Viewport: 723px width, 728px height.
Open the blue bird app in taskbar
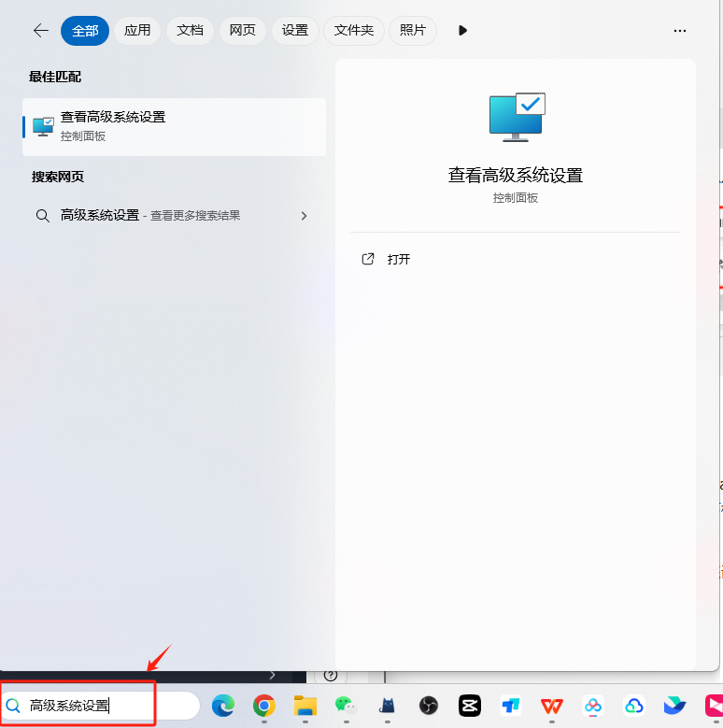point(674,706)
